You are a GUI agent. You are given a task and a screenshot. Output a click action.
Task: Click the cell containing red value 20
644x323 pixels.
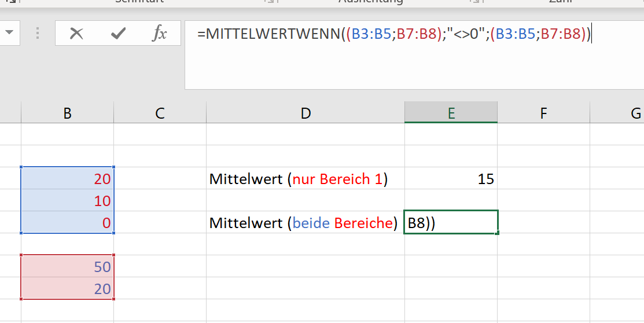(x=68, y=179)
